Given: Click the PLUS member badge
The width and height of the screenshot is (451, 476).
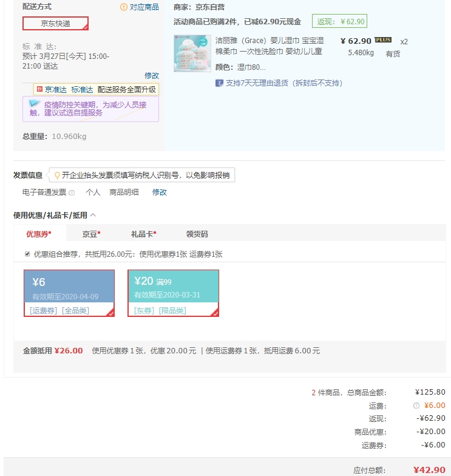Looking at the screenshot, I should 384,40.
